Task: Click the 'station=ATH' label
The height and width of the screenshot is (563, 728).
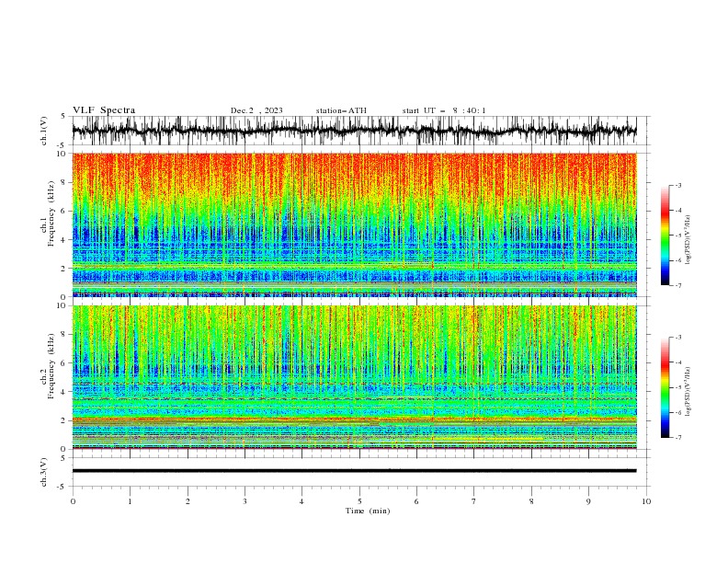Action: (x=341, y=110)
